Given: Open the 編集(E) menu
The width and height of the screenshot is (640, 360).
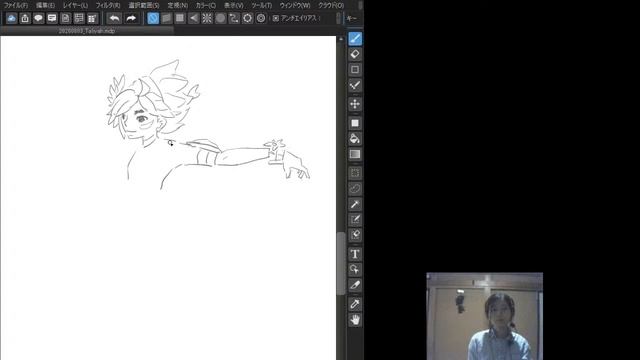Looking at the screenshot, I should pyautogui.click(x=45, y=5).
